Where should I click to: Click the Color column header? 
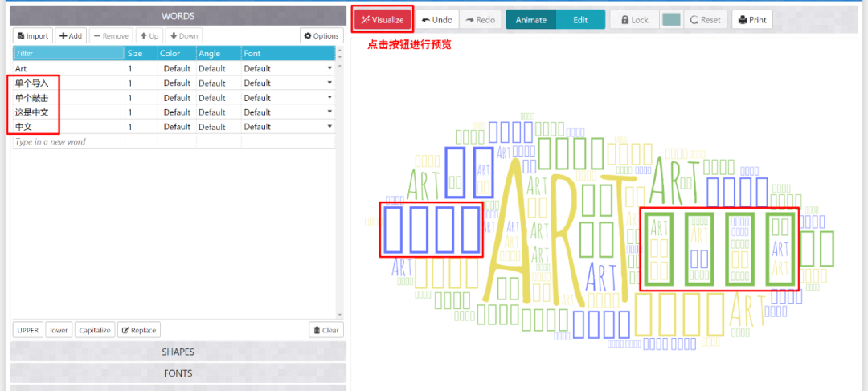pos(177,54)
